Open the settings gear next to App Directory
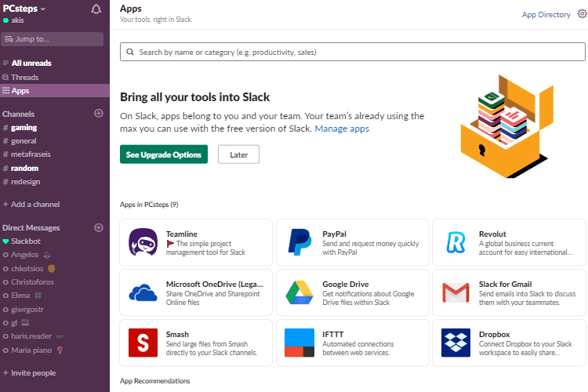 pyautogui.click(x=582, y=14)
